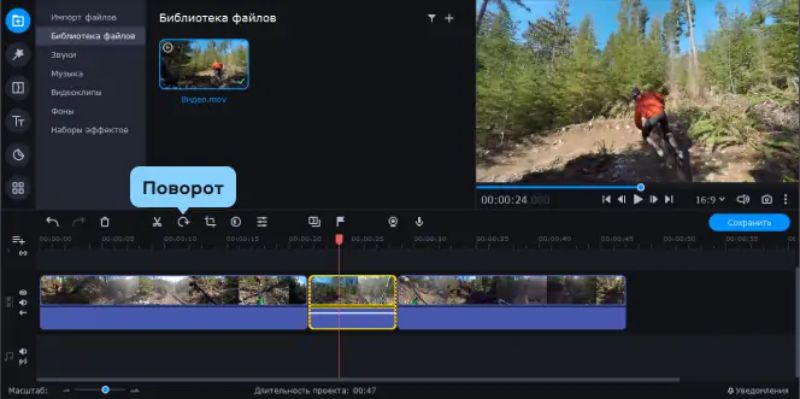
Task: Split the clip with the scissors tool
Action: pyautogui.click(x=157, y=222)
